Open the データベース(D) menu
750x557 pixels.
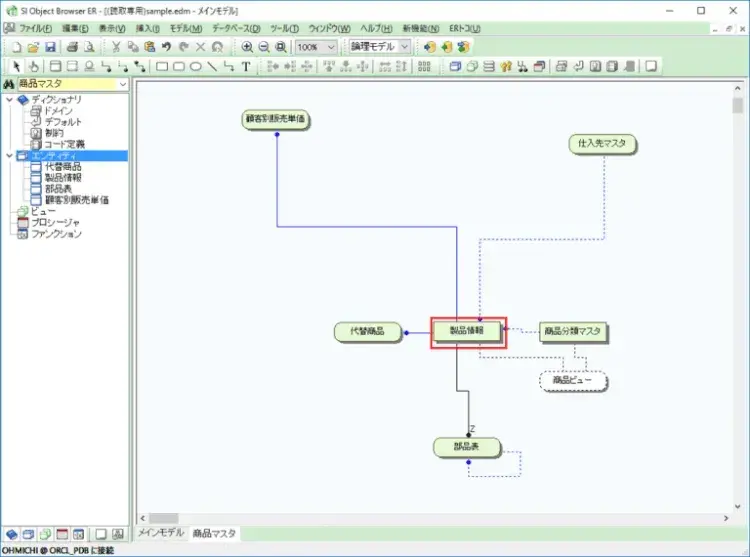click(x=236, y=28)
